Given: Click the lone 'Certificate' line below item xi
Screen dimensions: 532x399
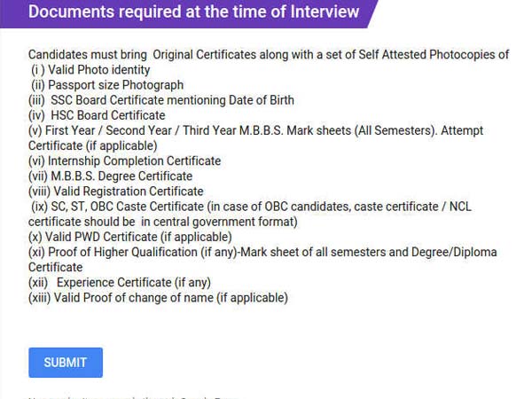Looking at the screenshot, I should [x=55, y=268].
